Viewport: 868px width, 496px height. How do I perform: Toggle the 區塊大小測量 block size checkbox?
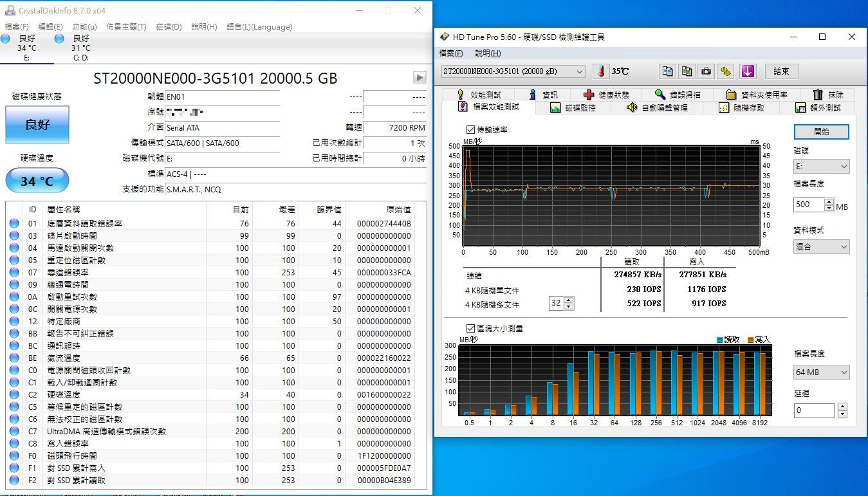tap(471, 328)
